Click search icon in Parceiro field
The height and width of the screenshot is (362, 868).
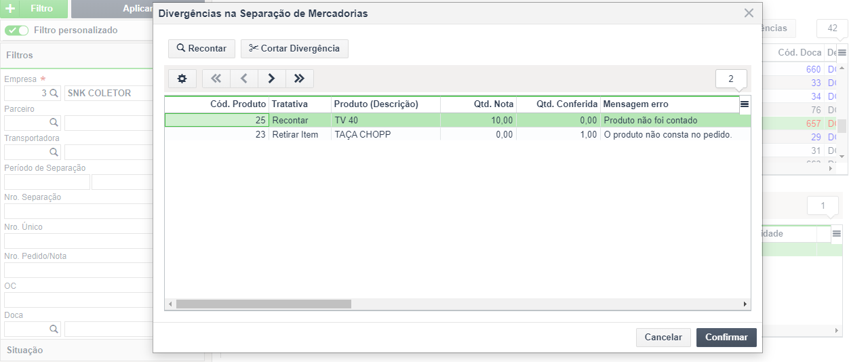tap(54, 123)
